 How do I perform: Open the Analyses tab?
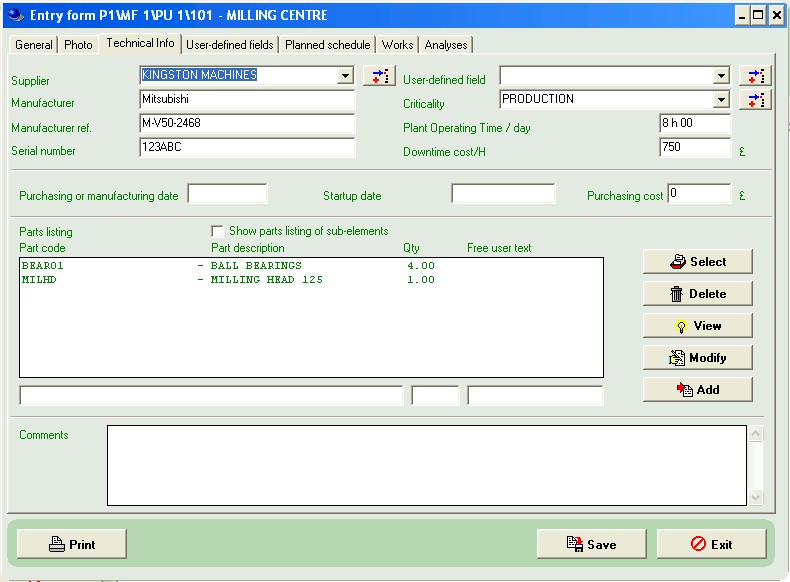[x=446, y=45]
